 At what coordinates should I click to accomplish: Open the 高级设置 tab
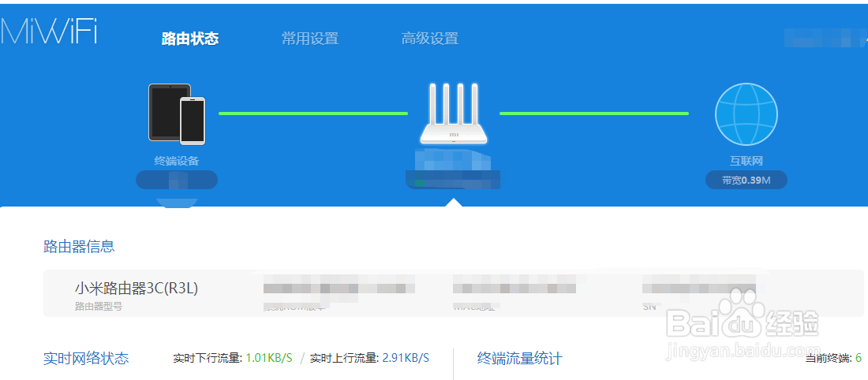430,39
